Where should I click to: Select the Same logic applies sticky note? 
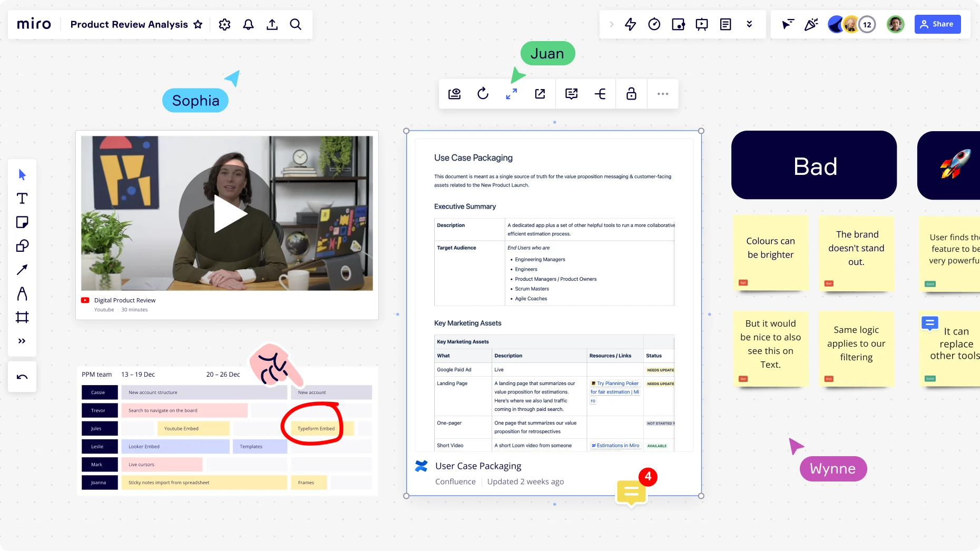[856, 349]
